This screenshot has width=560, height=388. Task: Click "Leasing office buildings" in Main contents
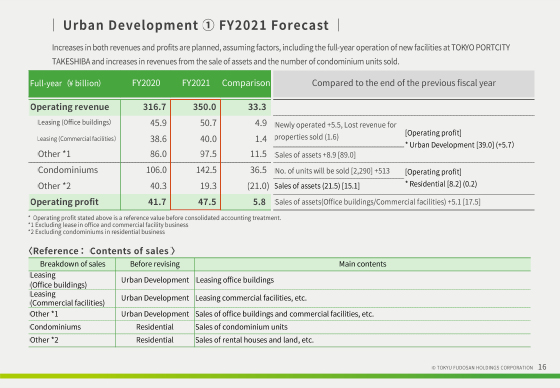[235, 280]
